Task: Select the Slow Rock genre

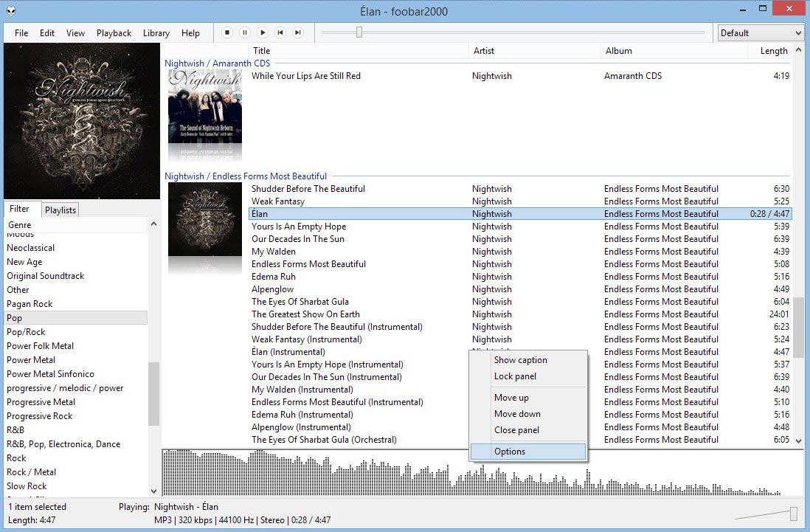Action: coord(75,486)
